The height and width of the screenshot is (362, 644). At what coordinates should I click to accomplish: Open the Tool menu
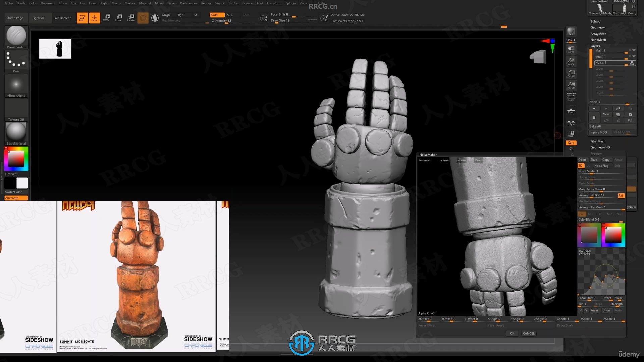[x=259, y=3]
